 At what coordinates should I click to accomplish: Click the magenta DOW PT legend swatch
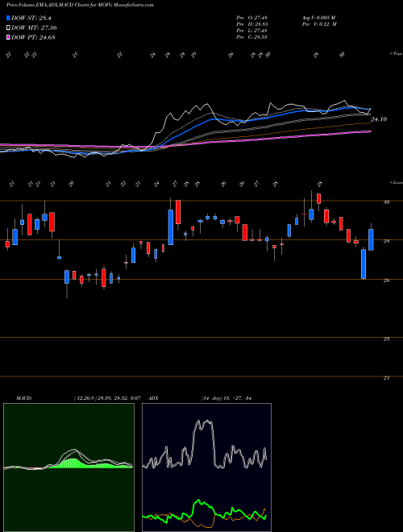click(x=8, y=37)
